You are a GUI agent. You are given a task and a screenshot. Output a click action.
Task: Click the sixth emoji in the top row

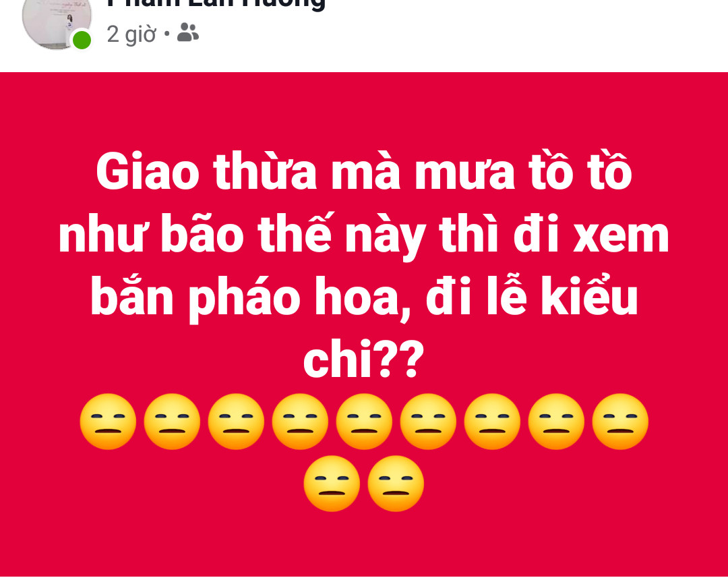tap(428, 422)
